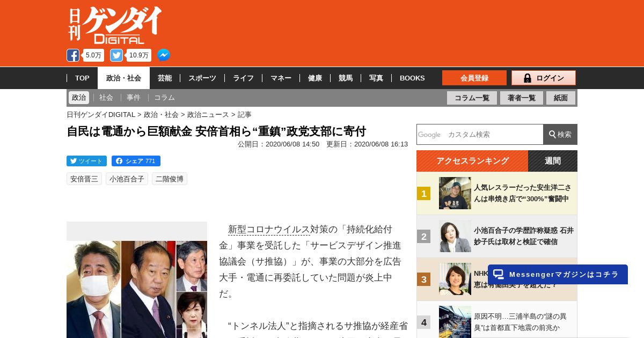Select アクセスランキング tab
This screenshot has height=338, width=644.
pos(472,161)
